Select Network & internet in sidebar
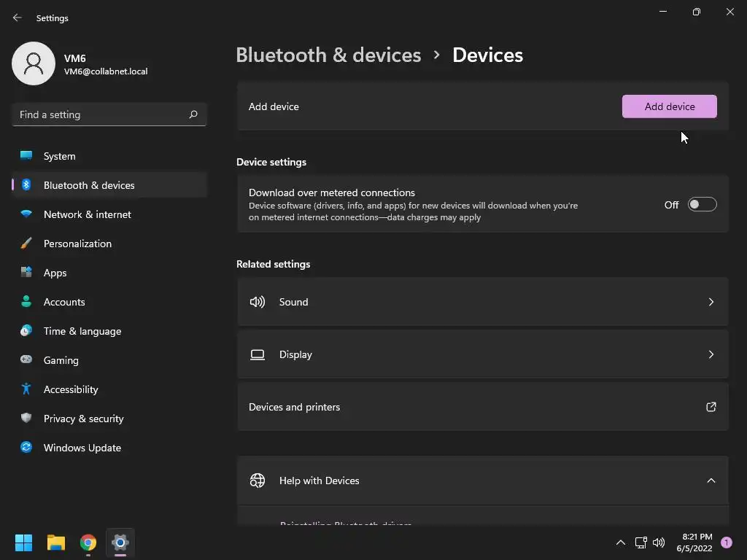The image size is (747, 560). click(x=88, y=214)
